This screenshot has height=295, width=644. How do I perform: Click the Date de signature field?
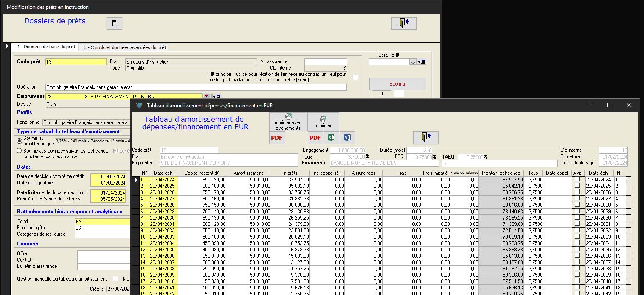click(x=108, y=183)
